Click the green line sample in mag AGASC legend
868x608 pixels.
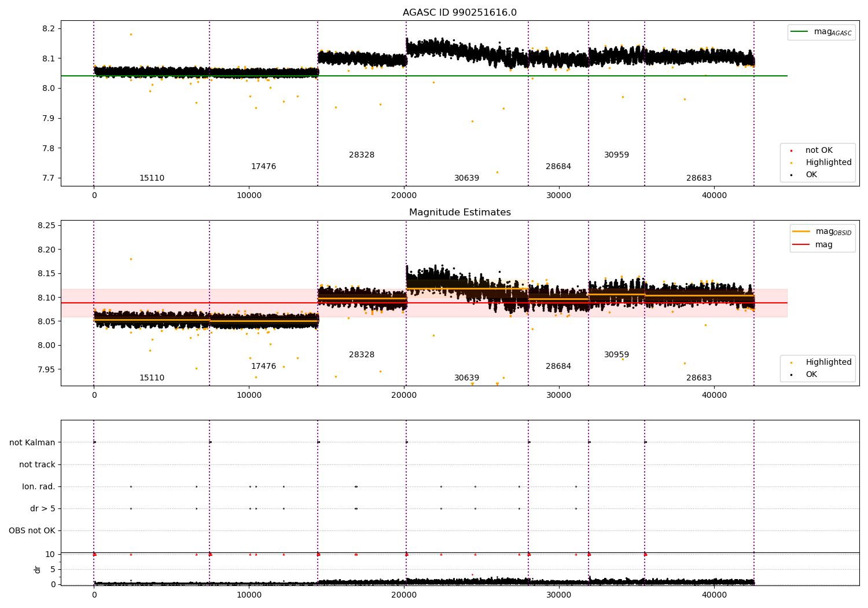point(800,32)
